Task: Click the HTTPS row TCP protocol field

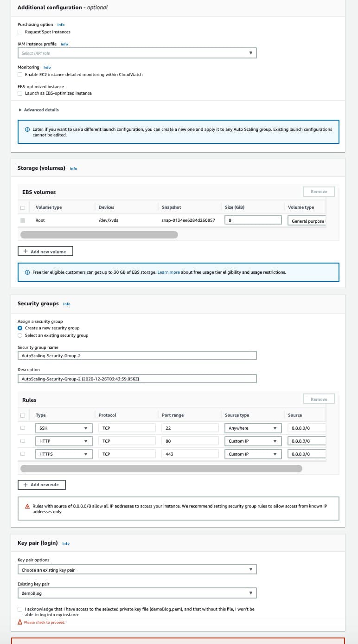Action: [127, 454]
